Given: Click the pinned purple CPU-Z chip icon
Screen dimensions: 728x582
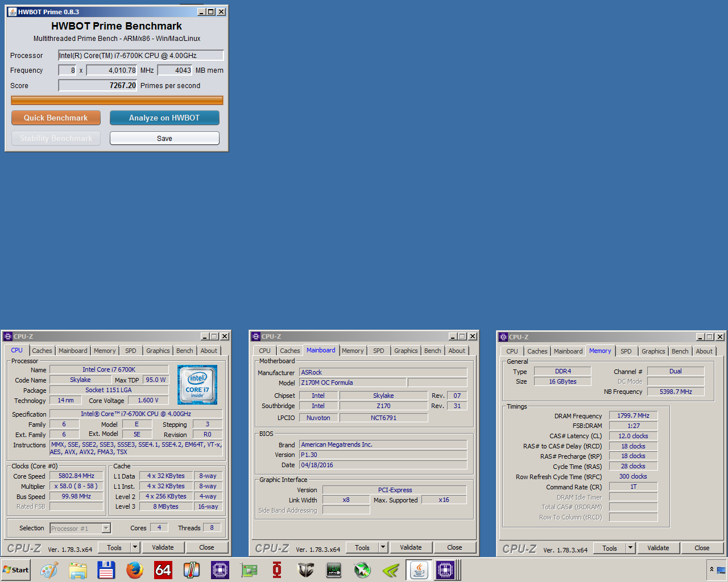Looking at the screenshot, I should 220,569.
